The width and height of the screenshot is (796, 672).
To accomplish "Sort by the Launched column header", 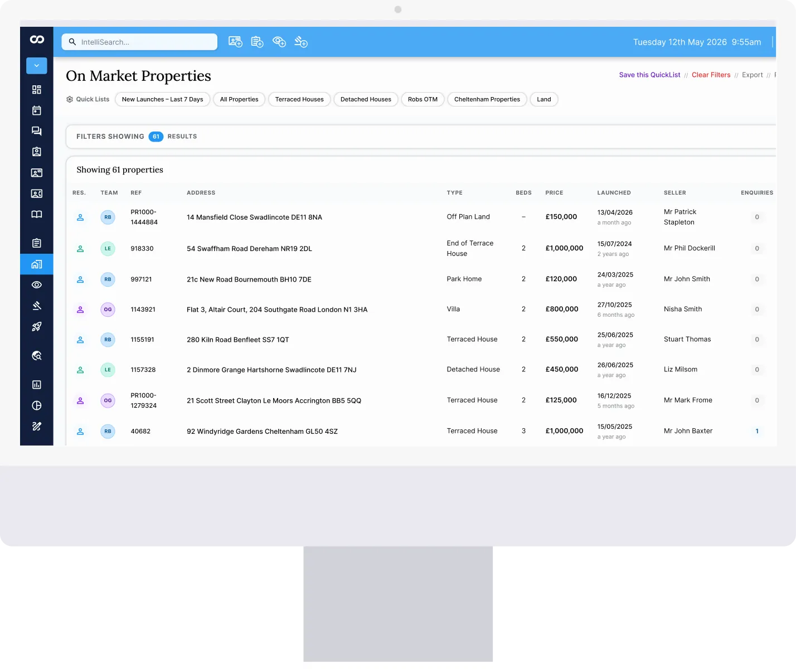I will coord(614,193).
